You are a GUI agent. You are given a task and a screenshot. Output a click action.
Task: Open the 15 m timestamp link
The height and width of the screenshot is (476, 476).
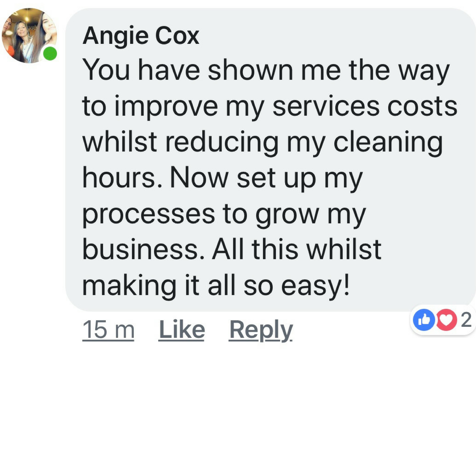pos(108,330)
